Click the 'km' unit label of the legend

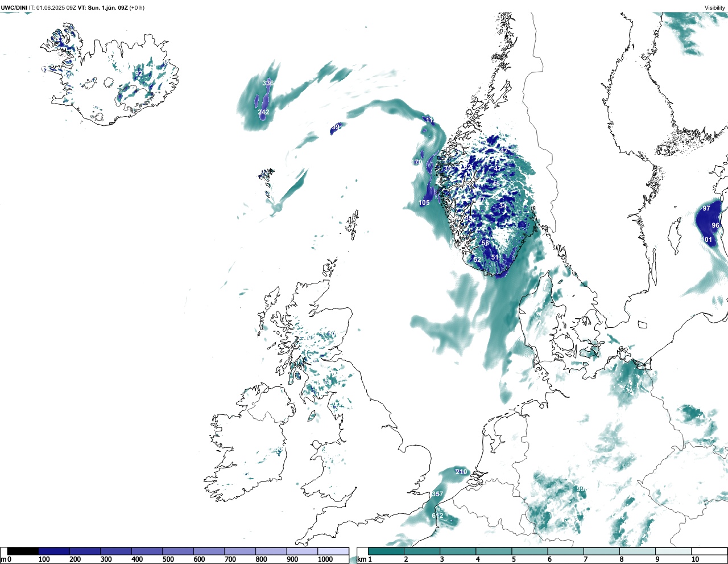click(x=361, y=559)
